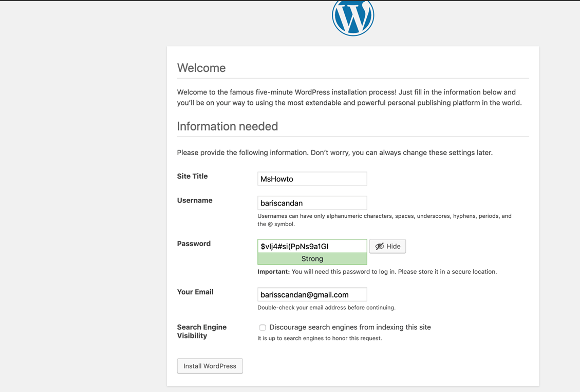The width and height of the screenshot is (580, 392).
Task: Check Discourage search engines checkbox
Action: click(262, 328)
